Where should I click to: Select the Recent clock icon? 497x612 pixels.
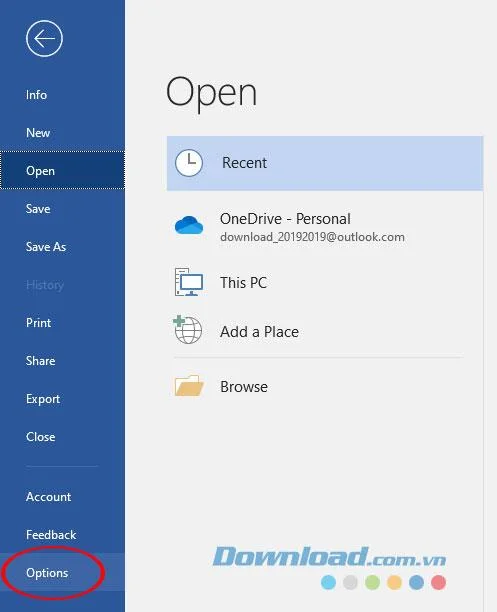[189, 163]
